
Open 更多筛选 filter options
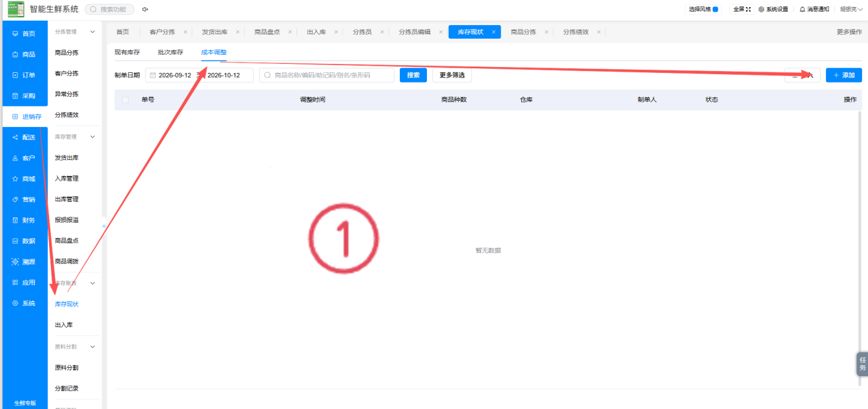(452, 75)
